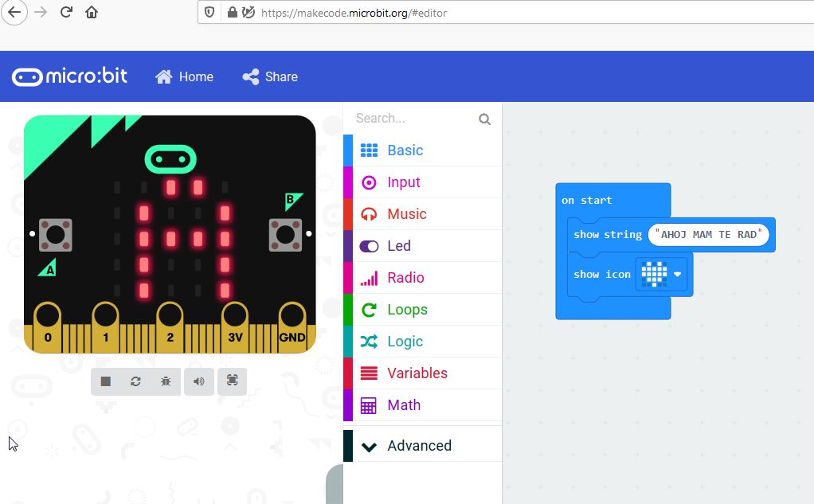
Task: Select the Music category headphone icon
Action: (x=369, y=214)
